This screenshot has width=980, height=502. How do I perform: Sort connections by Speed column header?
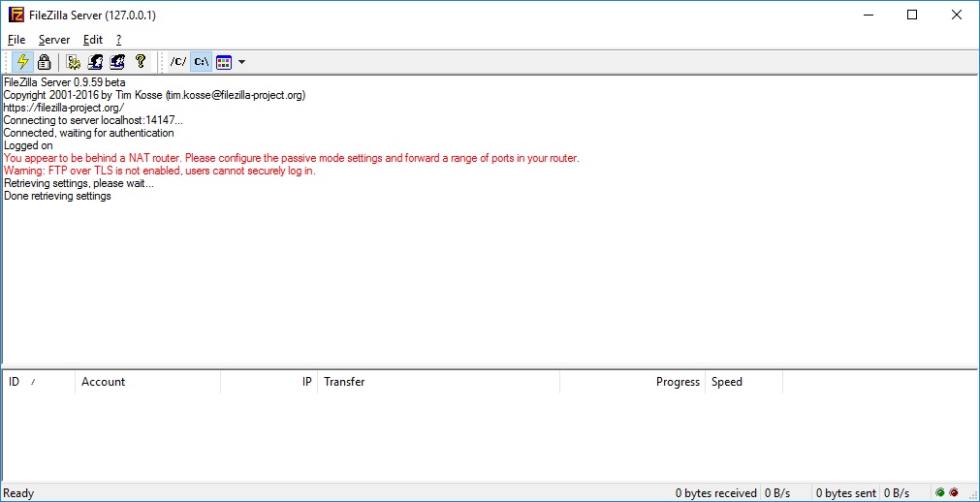tap(743, 381)
